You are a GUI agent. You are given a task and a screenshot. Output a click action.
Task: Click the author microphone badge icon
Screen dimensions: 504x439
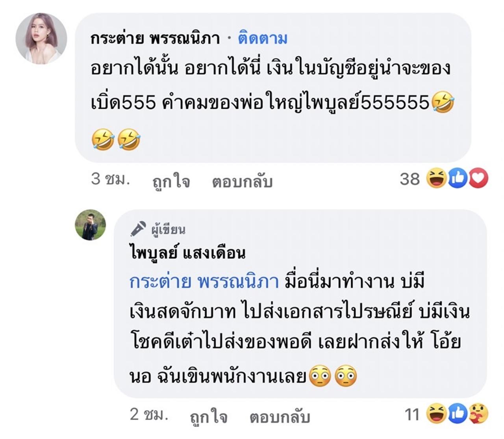(x=138, y=229)
